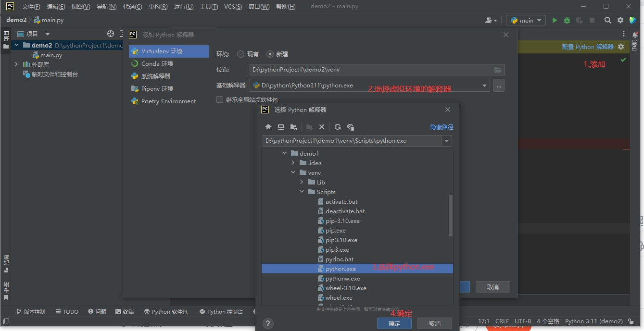The height and width of the screenshot is (331, 644).
Task: Click gear icon beside 配置 Python 解释器
Action: pos(621,47)
